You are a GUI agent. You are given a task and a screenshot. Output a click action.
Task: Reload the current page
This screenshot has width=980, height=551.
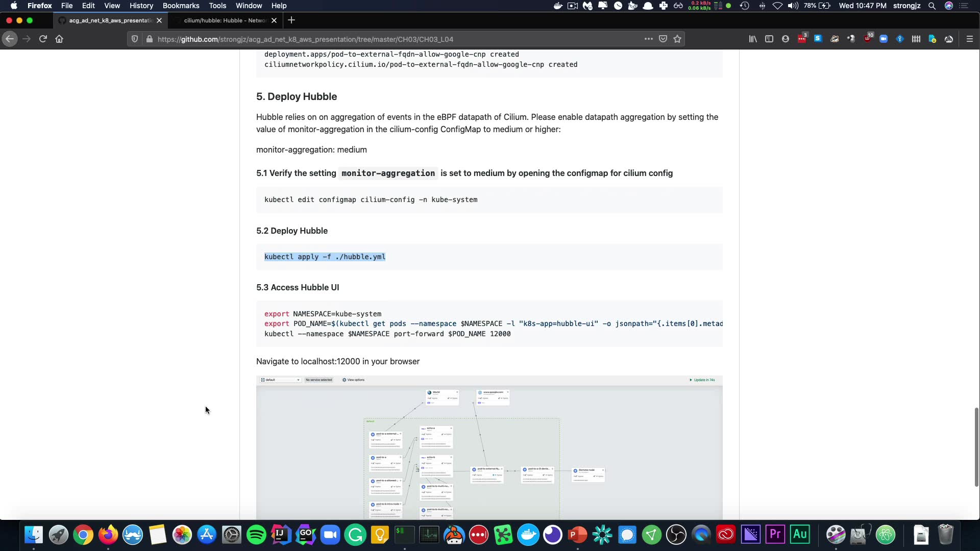point(43,39)
